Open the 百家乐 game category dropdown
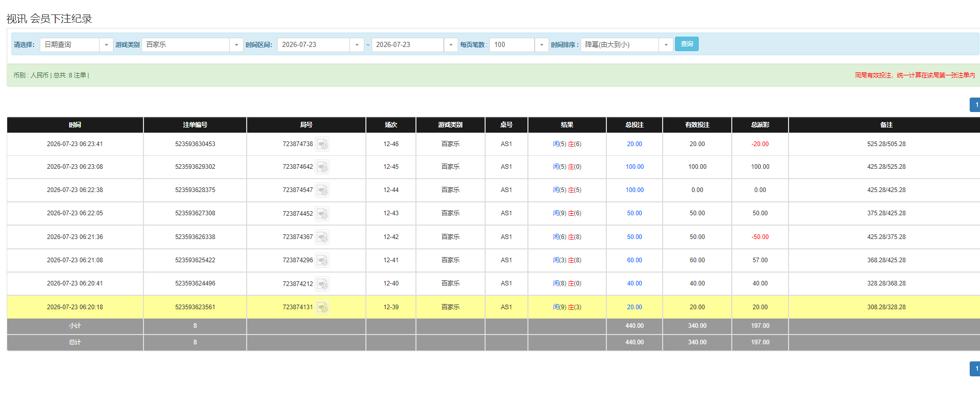The height and width of the screenshot is (413, 980). [x=236, y=45]
